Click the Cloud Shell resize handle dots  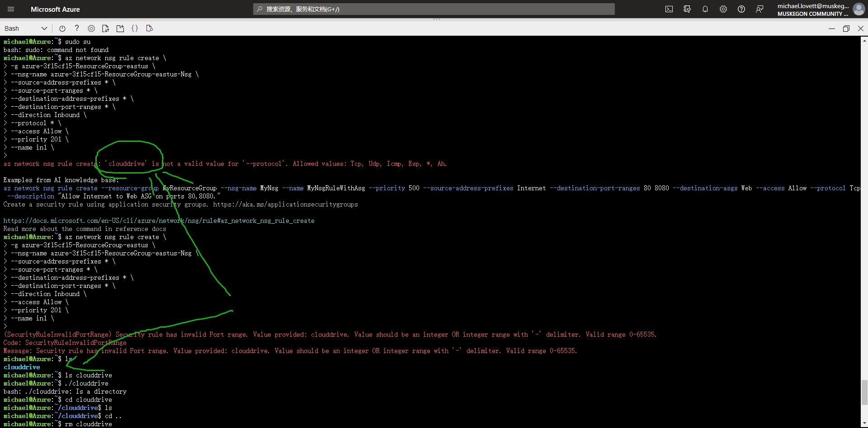pyautogui.click(x=436, y=19)
